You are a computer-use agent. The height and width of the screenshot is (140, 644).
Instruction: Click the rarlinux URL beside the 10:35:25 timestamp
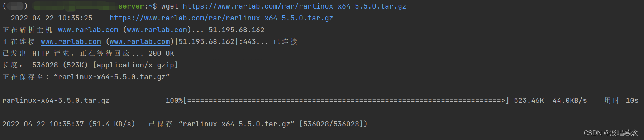pos(221,18)
